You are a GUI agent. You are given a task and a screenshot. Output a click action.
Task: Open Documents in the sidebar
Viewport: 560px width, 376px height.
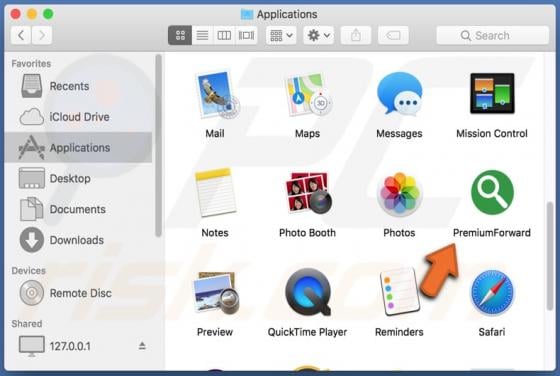click(x=78, y=209)
